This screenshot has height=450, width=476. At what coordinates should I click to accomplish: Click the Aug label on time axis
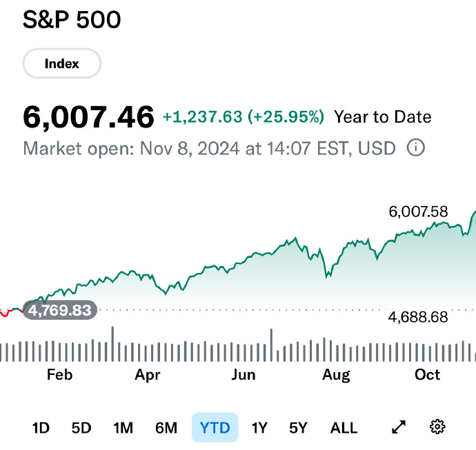click(x=336, y=376)
